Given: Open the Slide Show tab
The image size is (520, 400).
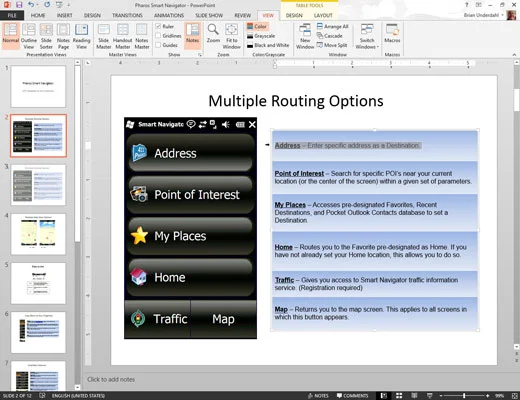Looking at the screenshot, I should click(x=209, y=15).
